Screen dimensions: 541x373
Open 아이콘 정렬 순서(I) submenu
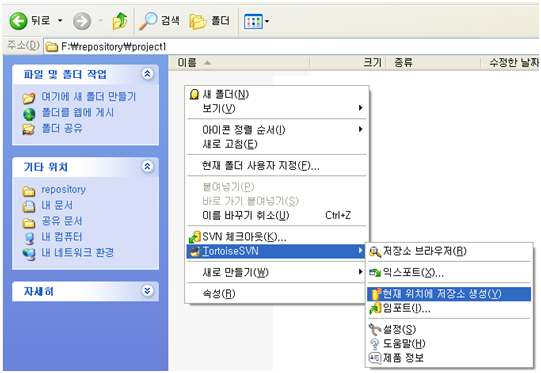coord(277,130)
